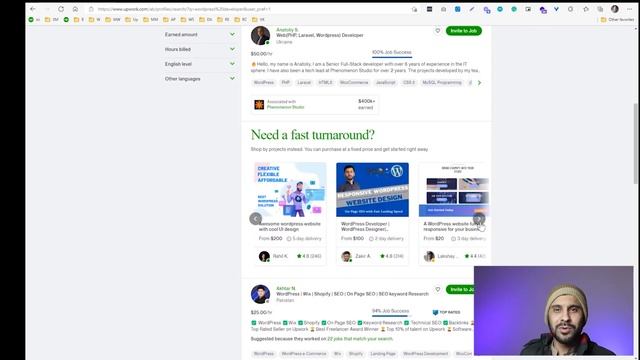Select Akhtar's Wix skill tag
The width and height of the screenshot is (640, 360).
(338, 354)
